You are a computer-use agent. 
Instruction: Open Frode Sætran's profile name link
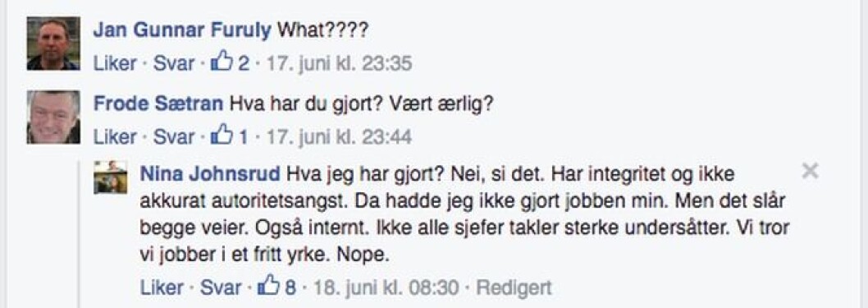click(x=158, y=103)
